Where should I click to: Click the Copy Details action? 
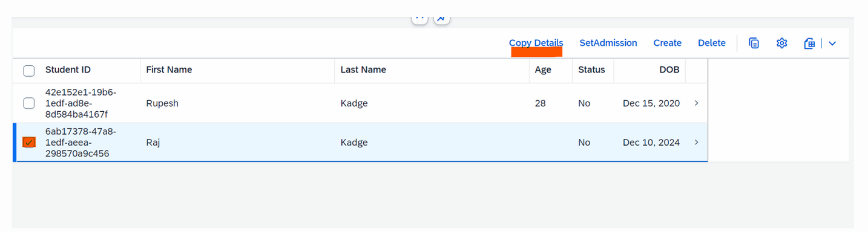click(536, 43)
